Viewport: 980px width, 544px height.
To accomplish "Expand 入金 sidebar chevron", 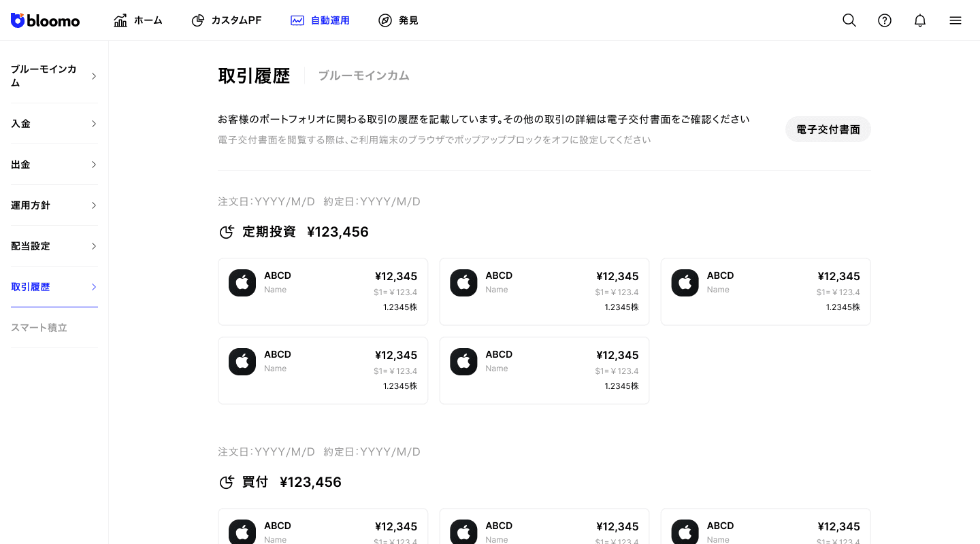I will 94,124.
